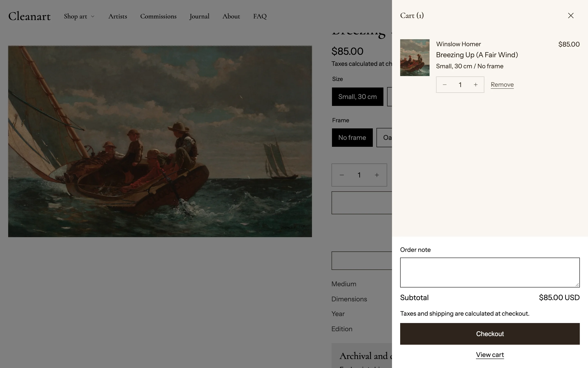588x368 pixels.
Task: Click the taxes and shipping notice text
Action: [x=464, y=313]
